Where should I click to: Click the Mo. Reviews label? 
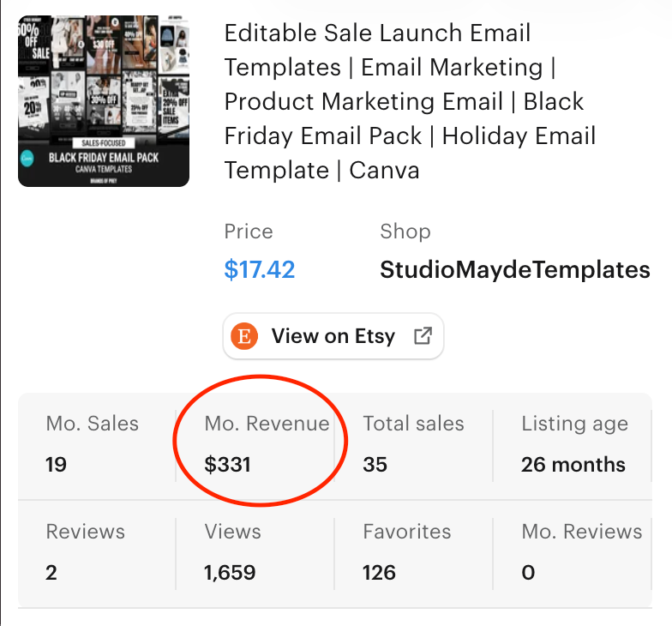(581, 532)
